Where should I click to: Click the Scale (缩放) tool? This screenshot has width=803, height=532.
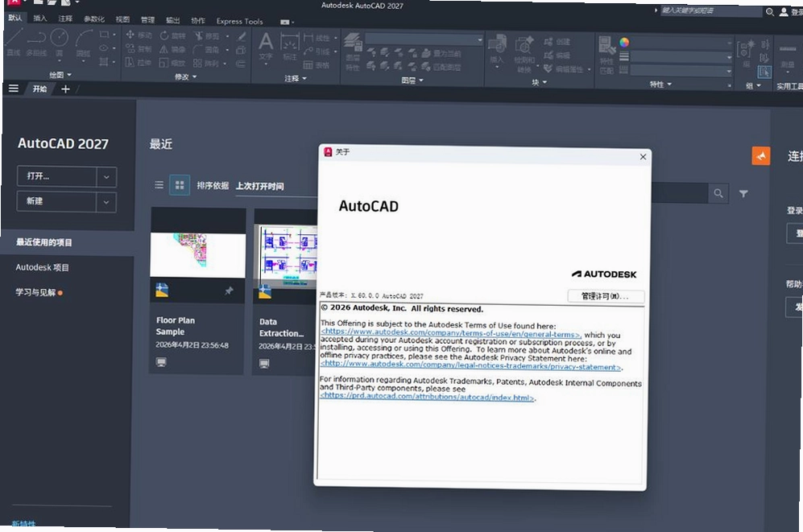click(172, 63)
